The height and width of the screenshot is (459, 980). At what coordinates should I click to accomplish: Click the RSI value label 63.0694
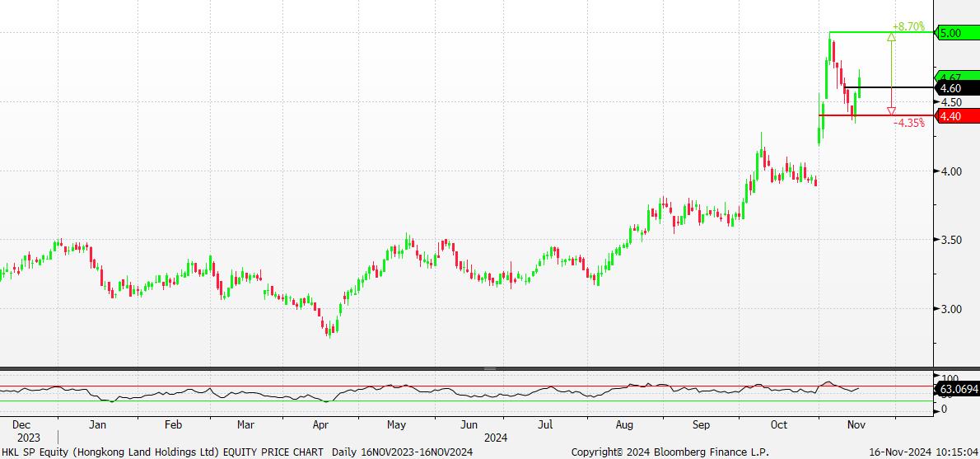(959, 390)
